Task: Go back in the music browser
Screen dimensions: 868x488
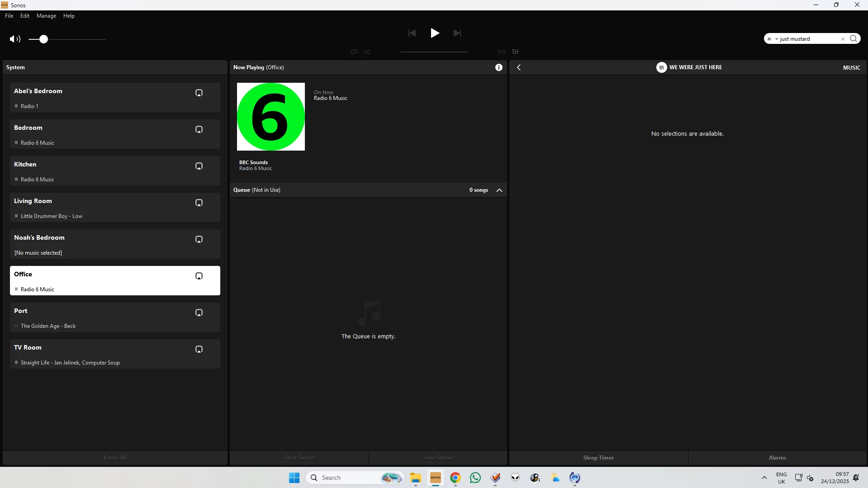Action: tap(519, 67)
